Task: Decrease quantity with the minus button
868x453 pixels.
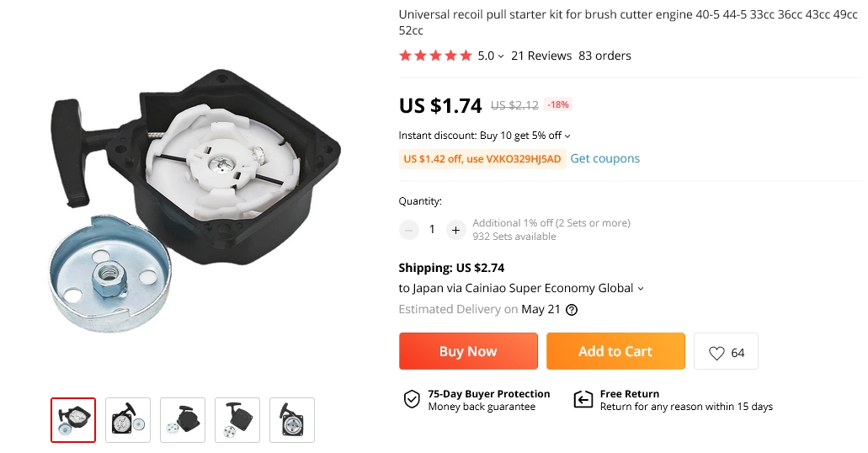Action: pyautogui.click(x=409, y=230)
